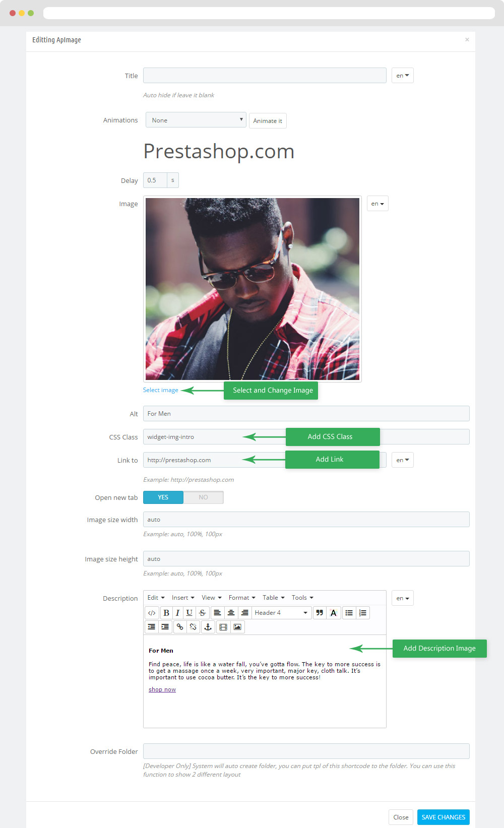The image size is (504, 828).
Task: Click the SAVE CHANGES button
Action: pos(444,817)
